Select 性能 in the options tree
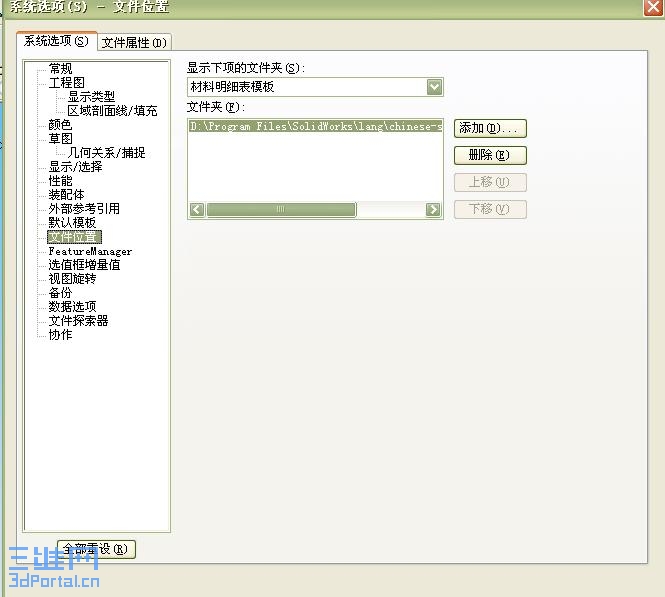Screen dimensions: 665x597 pos(60,181)
